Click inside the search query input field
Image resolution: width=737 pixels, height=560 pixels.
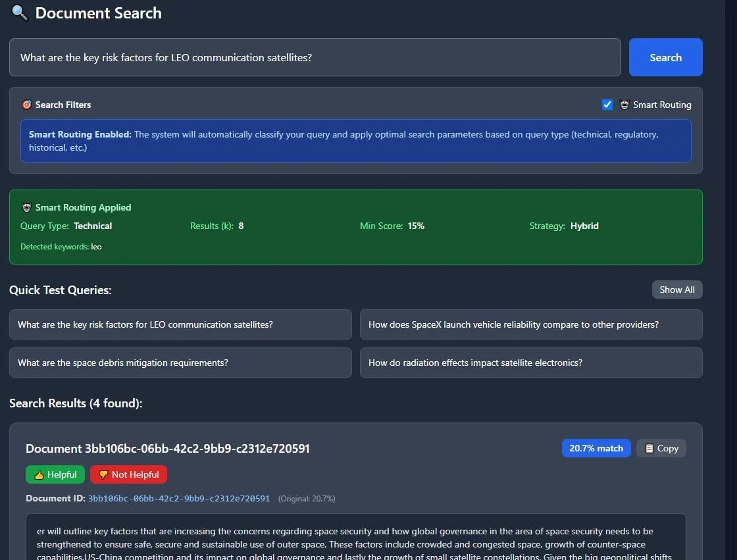[x=315, y=57]
